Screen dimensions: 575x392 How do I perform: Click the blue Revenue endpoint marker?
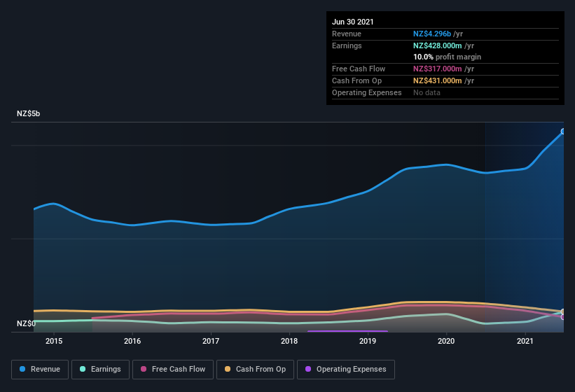[x=563, y=131]
